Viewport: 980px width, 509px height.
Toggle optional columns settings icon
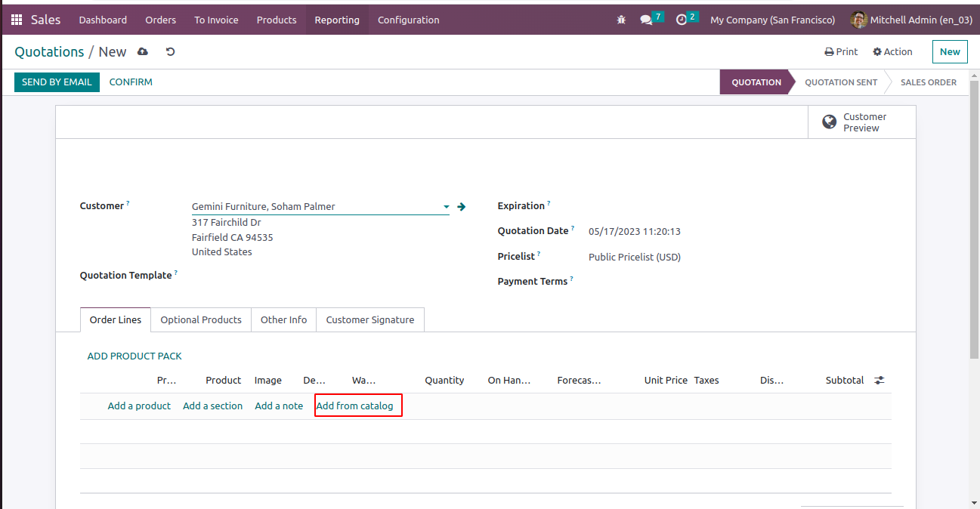(880, 381)
